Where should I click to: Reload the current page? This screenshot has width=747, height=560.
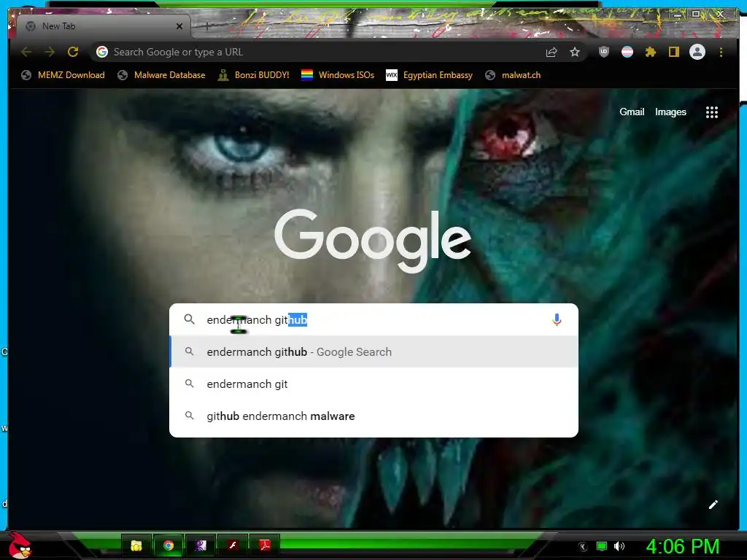coord(73,52)
